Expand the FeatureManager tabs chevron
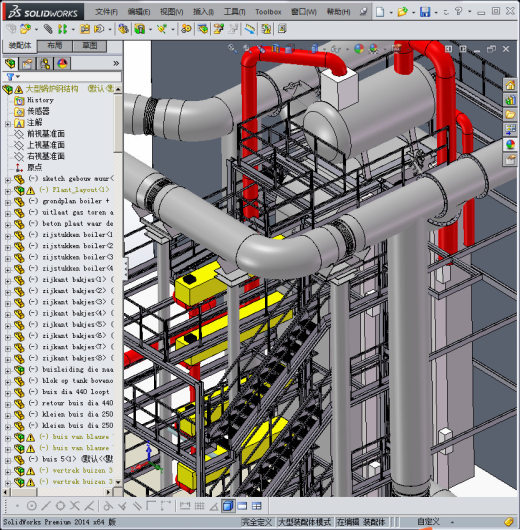This screenshot has width=520, height=530. [x=116, y=63]
